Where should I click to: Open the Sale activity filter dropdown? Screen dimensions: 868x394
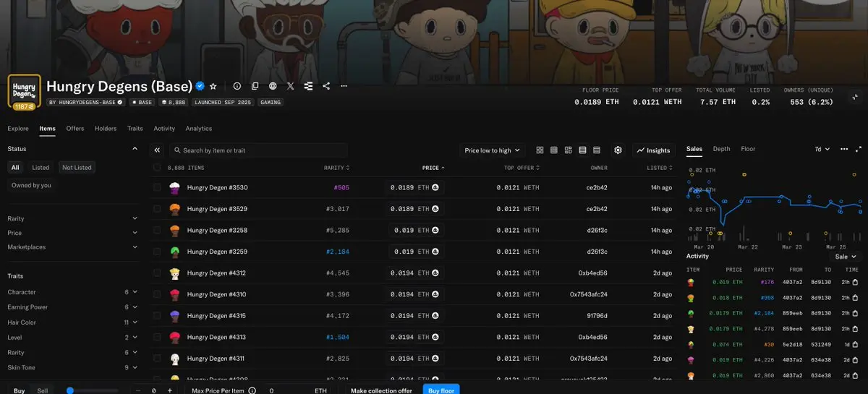(846, 257)
